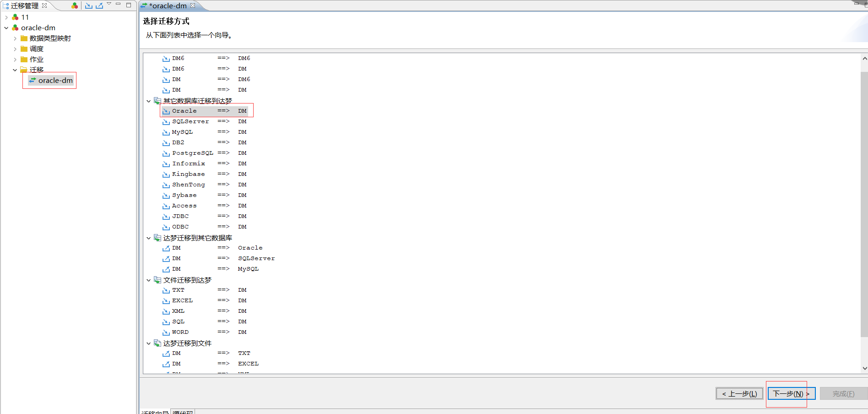Collapse the oracle-dm project node

tap(6, 28)
